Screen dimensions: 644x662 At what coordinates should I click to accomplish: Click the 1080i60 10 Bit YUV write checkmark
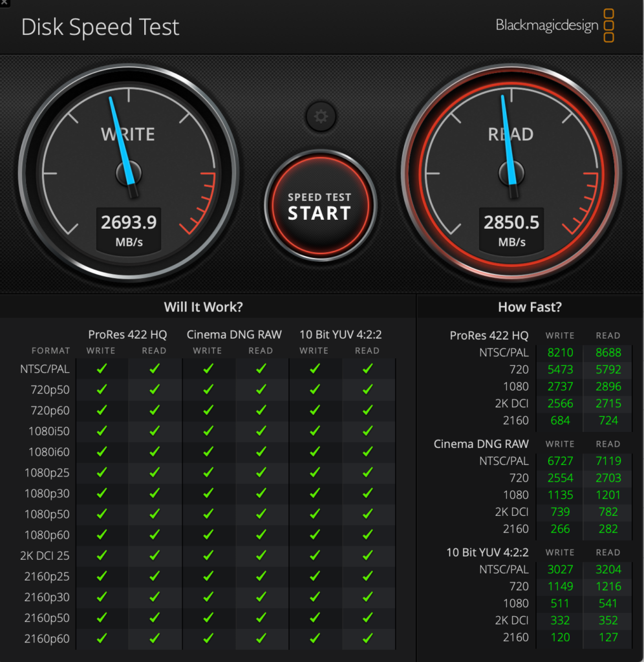314,452
